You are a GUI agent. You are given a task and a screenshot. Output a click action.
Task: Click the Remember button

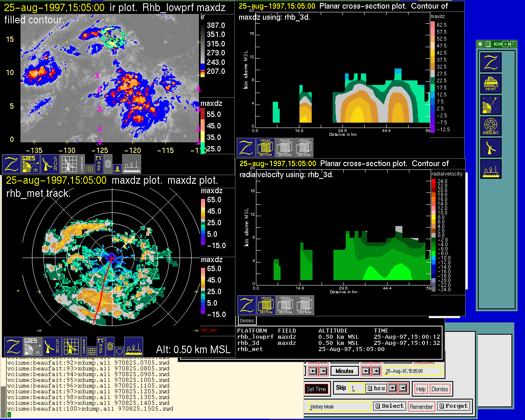pyautogui.click(x=421, y=406)
